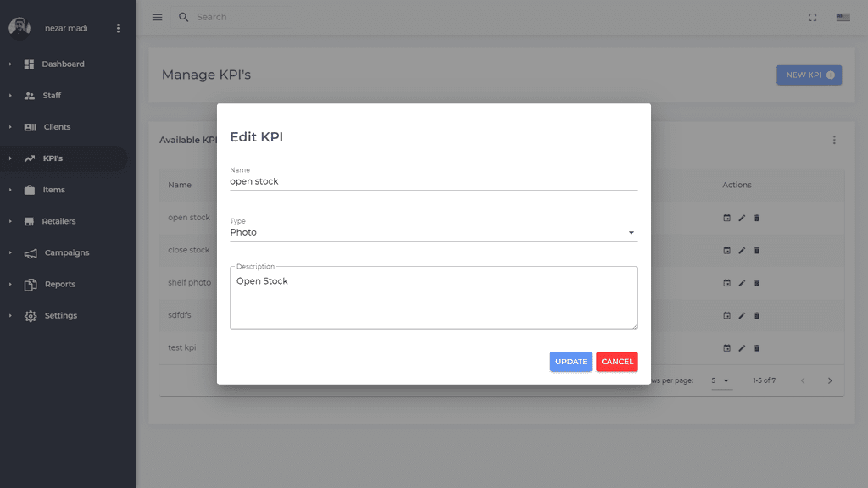Go to Dashboard in sidebar
The image size is (868, 488).
[x=63, y=64]
